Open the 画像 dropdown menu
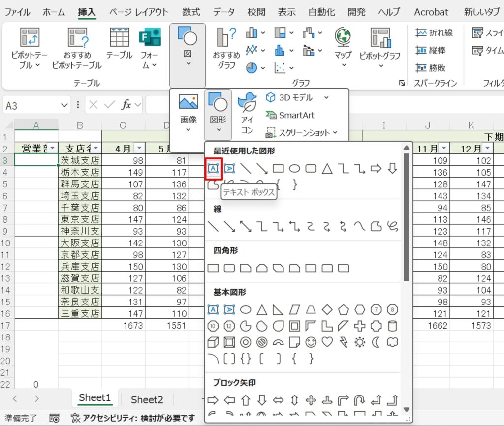 pos(189,113)
